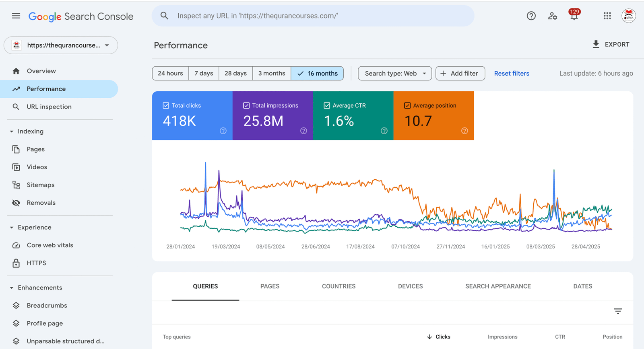The width and height of the screenshot is (644, 349).
Task: Open the help question mark icon
Action: click(531, 16)
